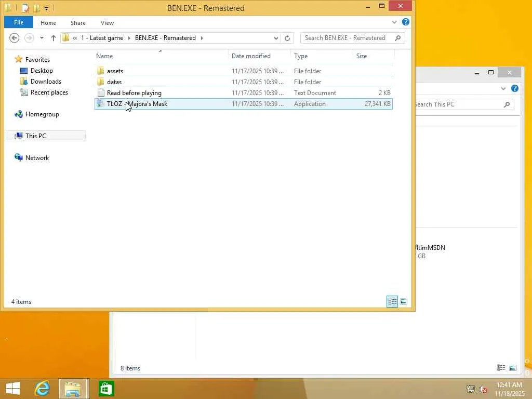Launch Internet Explorer from the taskbar
This screenshot has height=399, width=532.
(43, 389)
